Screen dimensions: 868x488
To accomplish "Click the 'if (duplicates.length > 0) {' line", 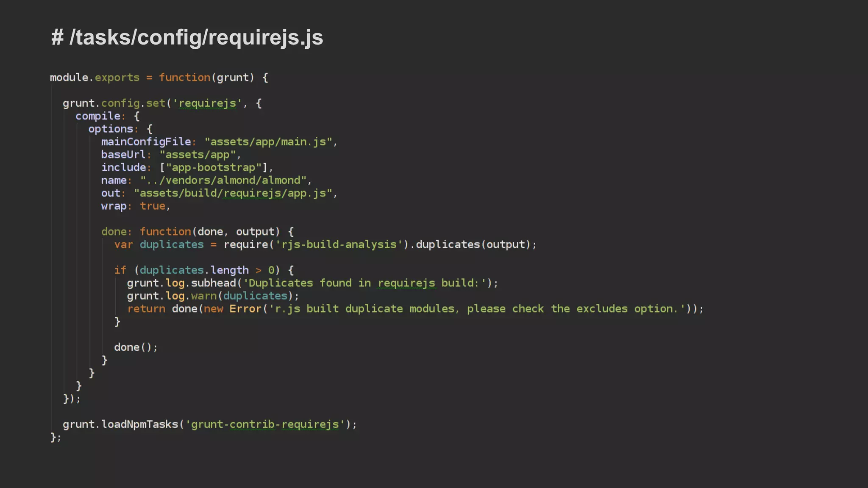I will [x=204, y=270].
